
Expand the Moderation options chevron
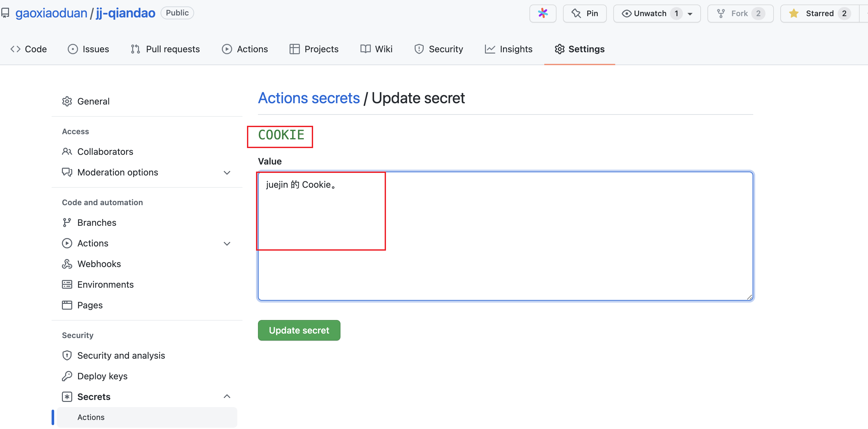pyautogui.click(x=227, y=173)
